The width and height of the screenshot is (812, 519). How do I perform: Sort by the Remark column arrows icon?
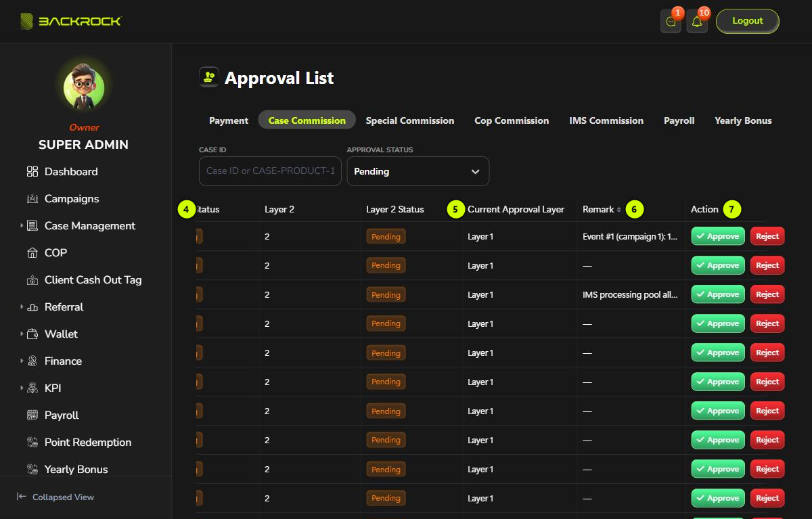tap(619, 210)
